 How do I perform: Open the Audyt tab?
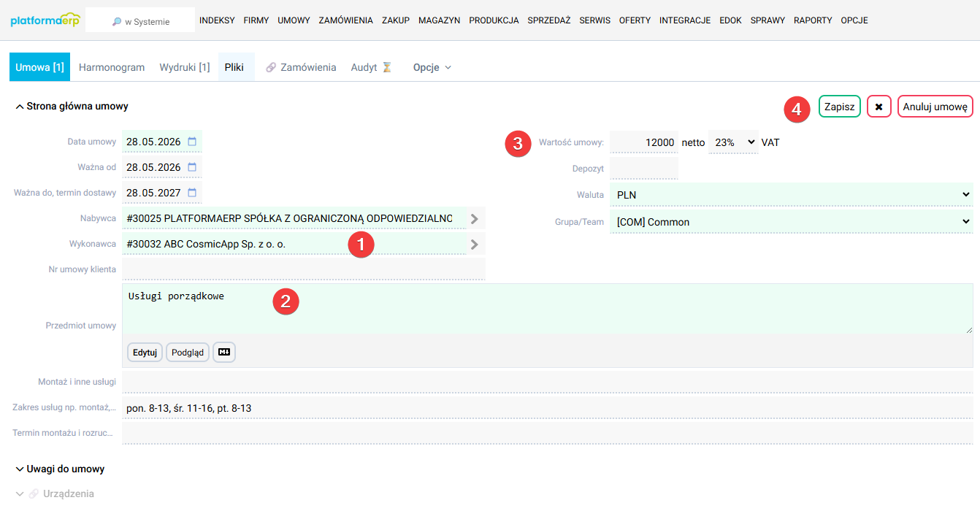point(372,67)
